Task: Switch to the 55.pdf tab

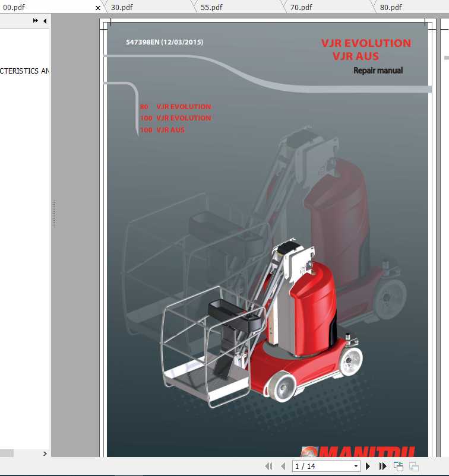Action: 211,8
